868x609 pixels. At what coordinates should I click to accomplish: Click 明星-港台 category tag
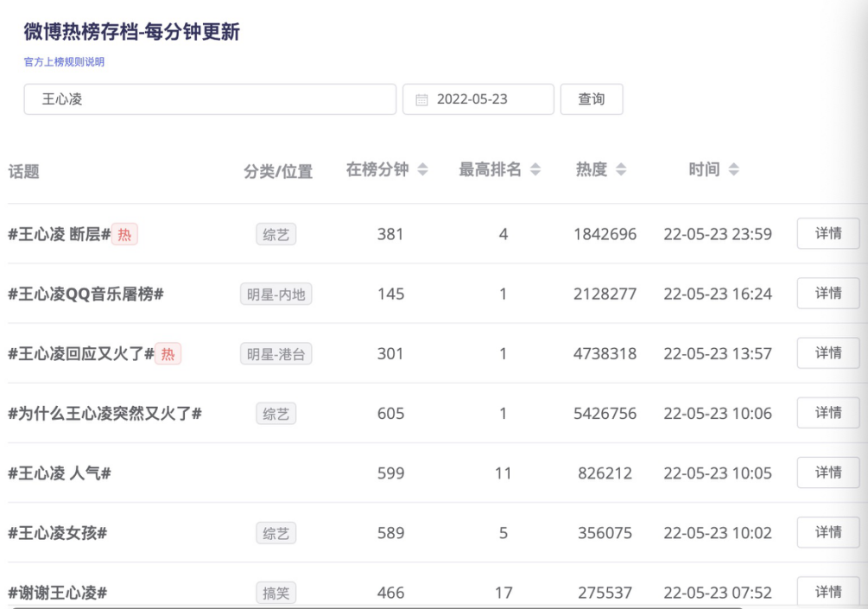pyautogui.click(x=276, y=353)
